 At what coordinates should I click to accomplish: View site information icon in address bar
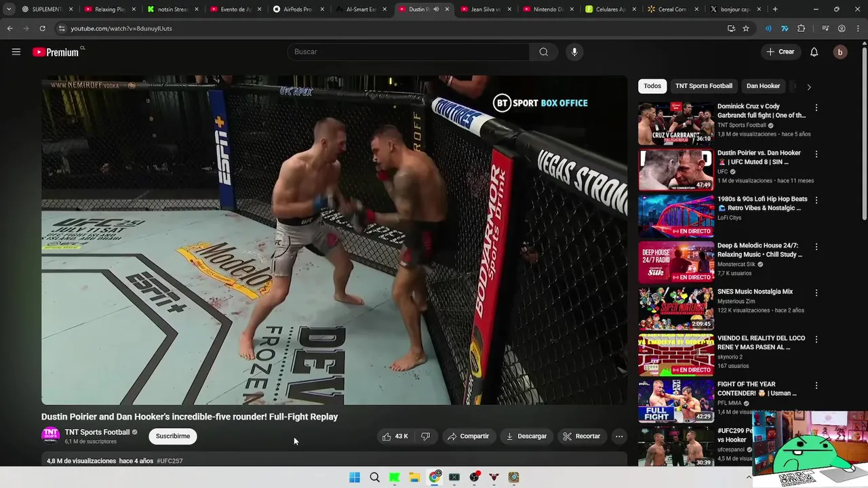(x=62, y=28)
